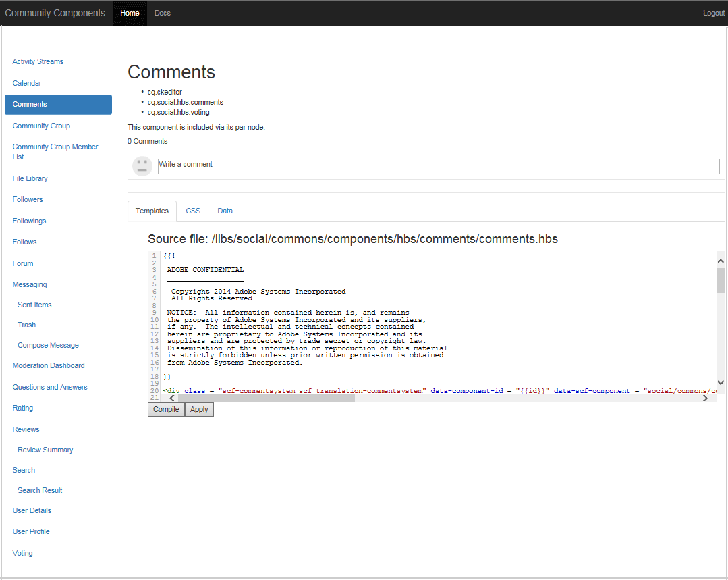Open the CSS tab
The height and width of the screenshot is (580, 728).
[x=193, y=211]
